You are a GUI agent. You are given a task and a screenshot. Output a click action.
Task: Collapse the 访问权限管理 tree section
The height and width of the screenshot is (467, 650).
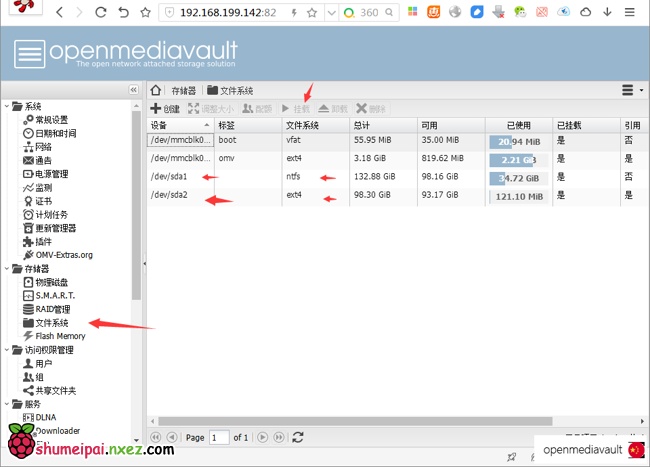coord(7,350)
